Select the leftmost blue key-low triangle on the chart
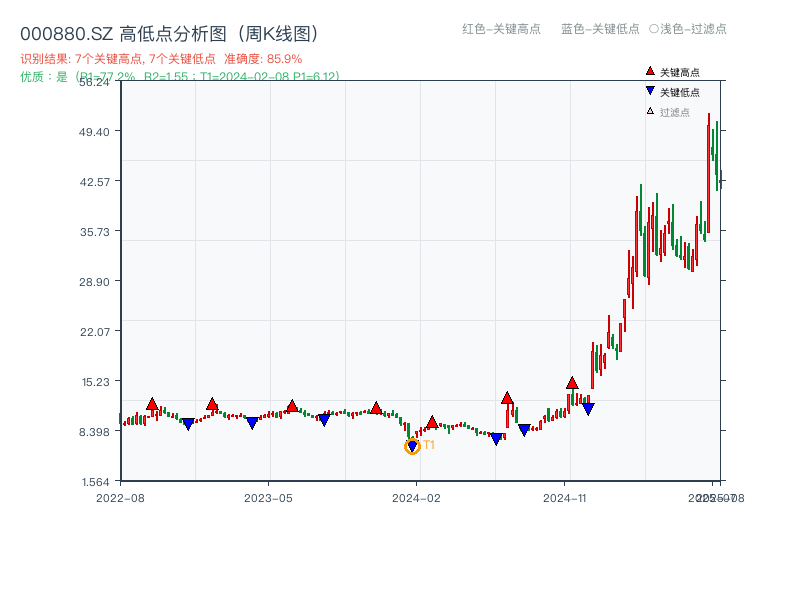The width and height of the screenshot is (800, 600). pos(188,424)
